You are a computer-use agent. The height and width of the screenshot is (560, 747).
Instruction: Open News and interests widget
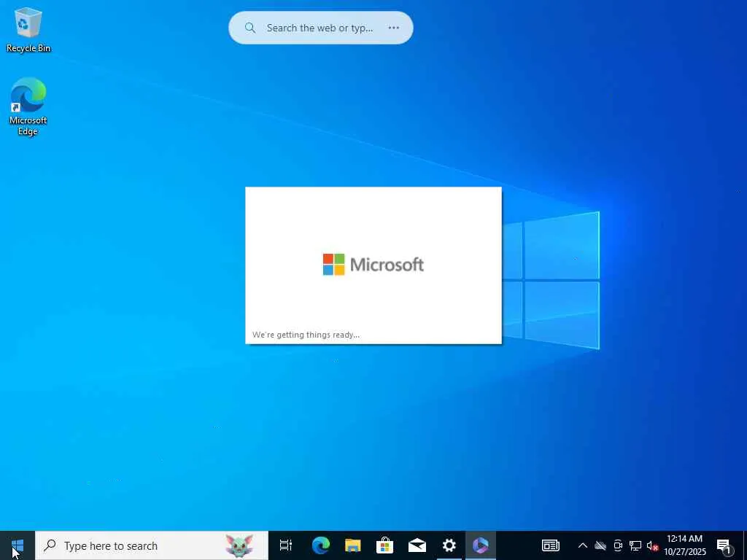(x=550, y=545)
